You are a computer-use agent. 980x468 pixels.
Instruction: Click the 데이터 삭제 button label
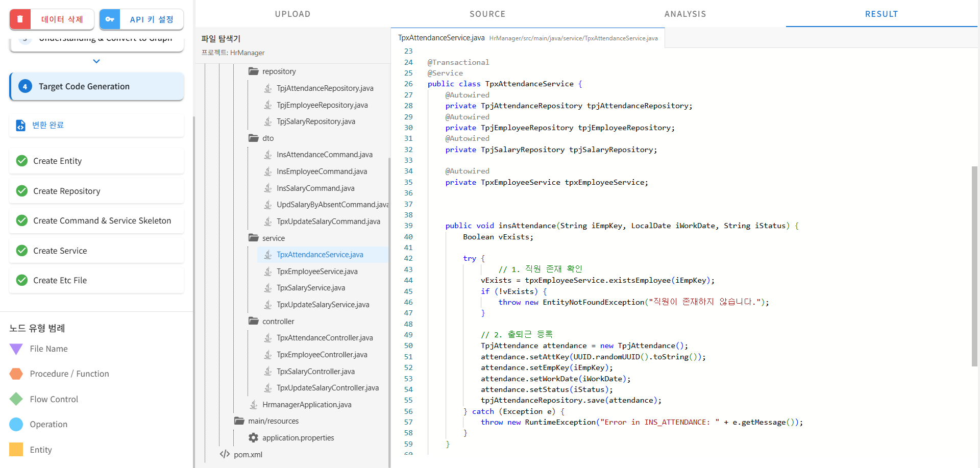coord(62,19)
